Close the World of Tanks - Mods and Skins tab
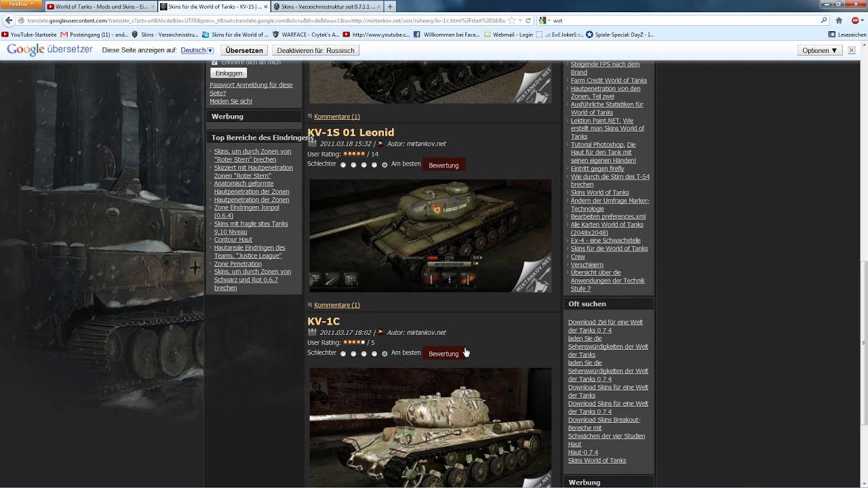 coord(152,7)
